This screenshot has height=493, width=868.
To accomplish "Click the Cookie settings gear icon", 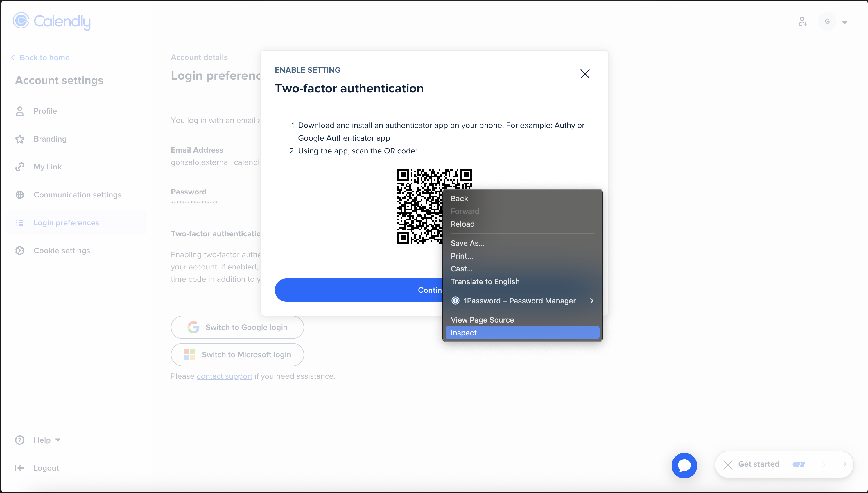I will tap(20, 251).
